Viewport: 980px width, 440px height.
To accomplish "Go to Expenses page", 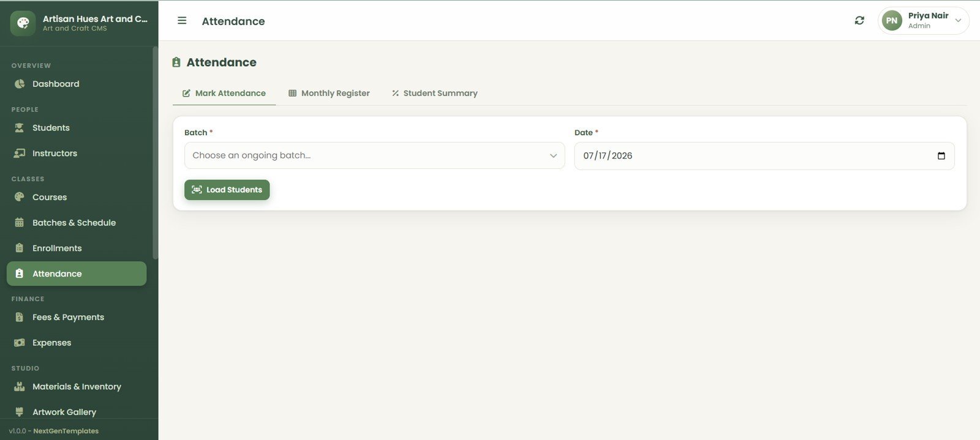I will point(77,343).
